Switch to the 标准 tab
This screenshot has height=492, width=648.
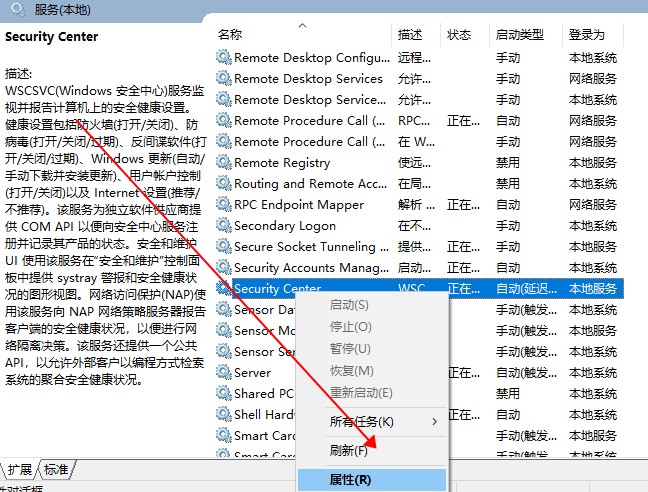pyautogui.click(x=56, y=470)
